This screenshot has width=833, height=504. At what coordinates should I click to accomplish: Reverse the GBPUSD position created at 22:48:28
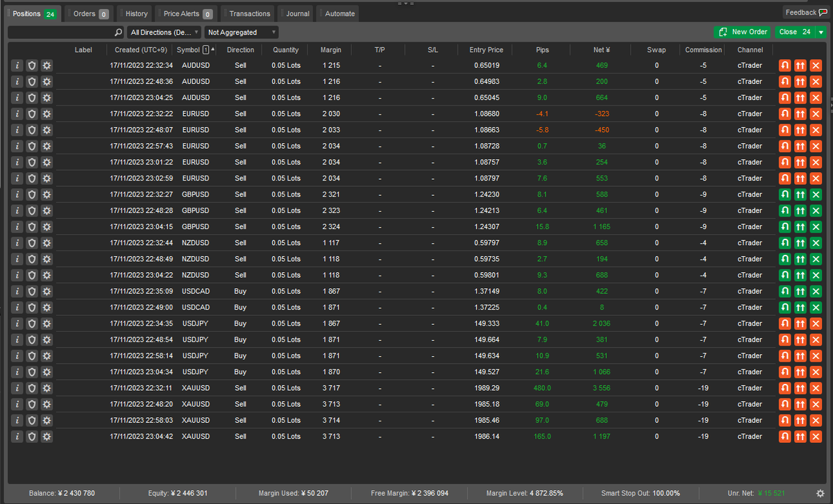pos(784,210)
